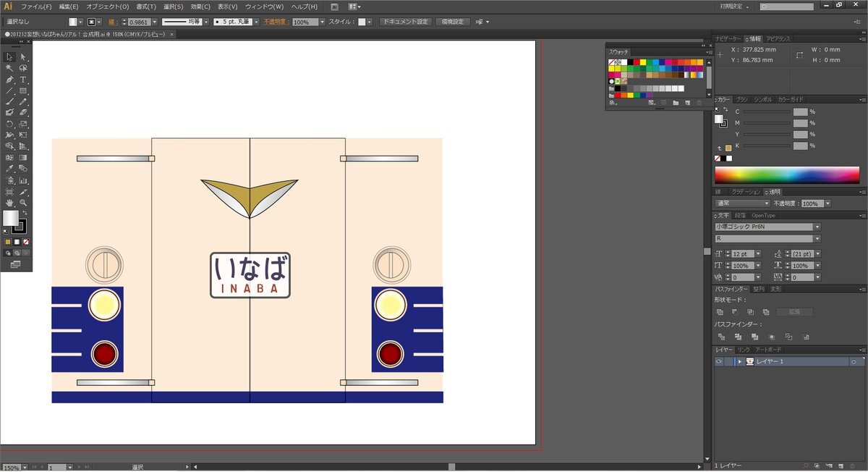
Task: Open stroke profile 均等 dropdown
Action: click(x=205, y=22)
